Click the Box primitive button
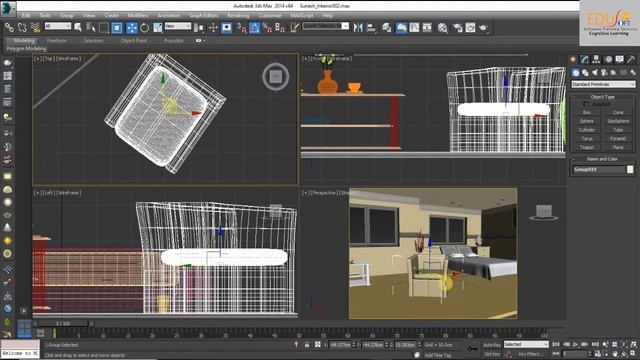Image resolution: width=640 pixels, height=360 pixels. coord(587,112)
